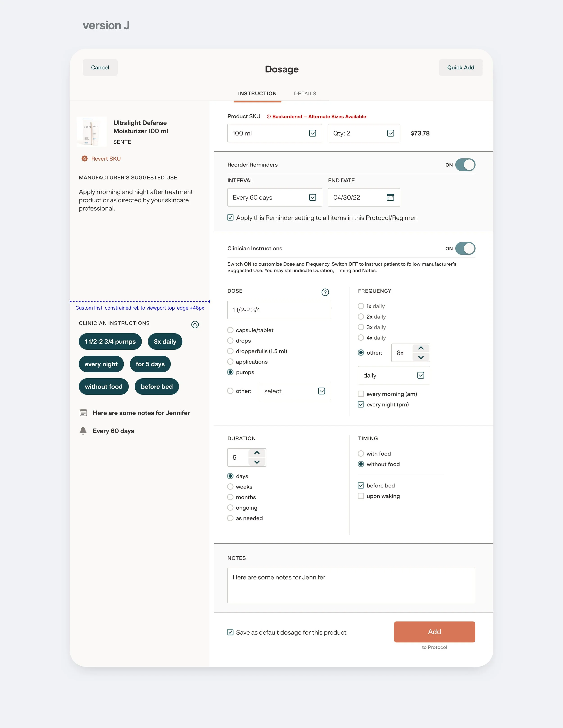Screen dimensions: 563x728
Task: Click the Add to Protocol button
Action: [435, 632]
